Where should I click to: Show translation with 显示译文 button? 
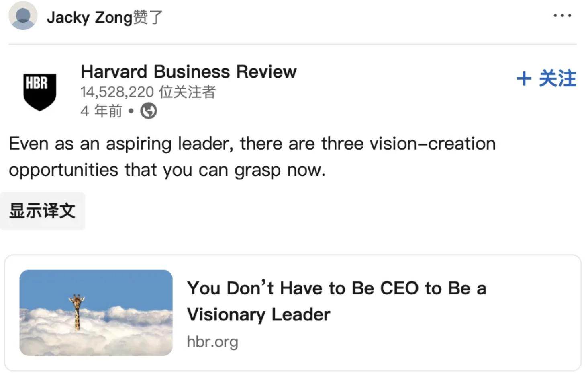point(43,211)
